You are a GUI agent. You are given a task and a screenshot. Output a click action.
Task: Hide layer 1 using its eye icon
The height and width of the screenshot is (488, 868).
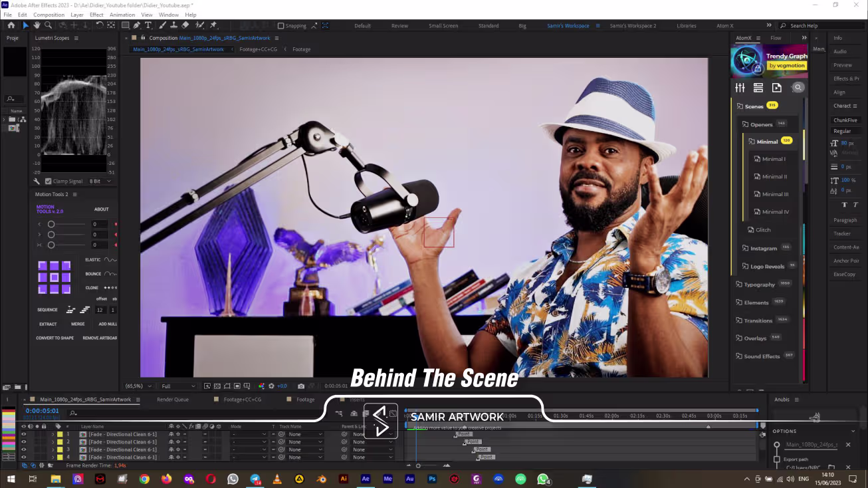(x=23, y=434)
